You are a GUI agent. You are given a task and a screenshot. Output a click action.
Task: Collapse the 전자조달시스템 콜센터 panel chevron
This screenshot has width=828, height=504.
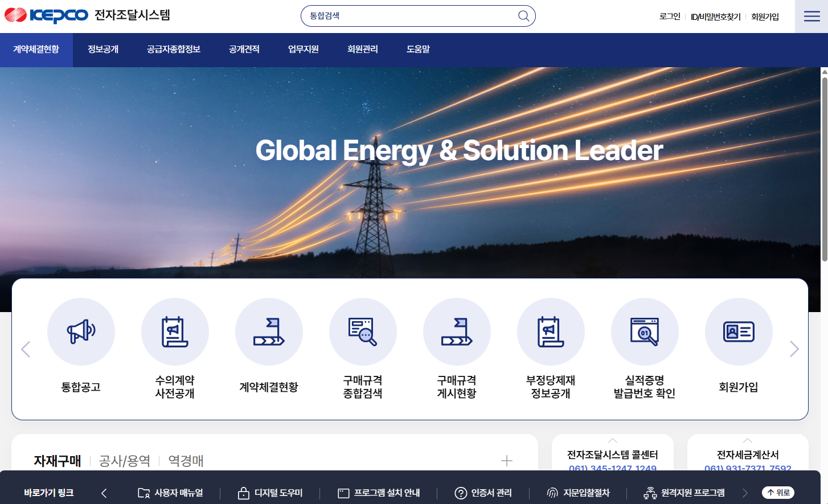(x=613, y=440)
